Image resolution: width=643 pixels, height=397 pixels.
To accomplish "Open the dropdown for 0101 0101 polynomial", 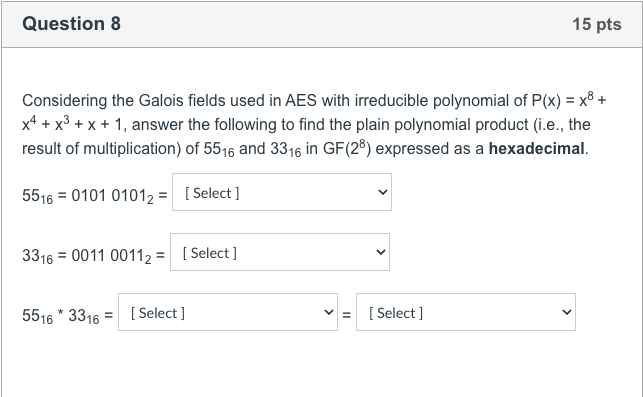I will coord(282,192).
